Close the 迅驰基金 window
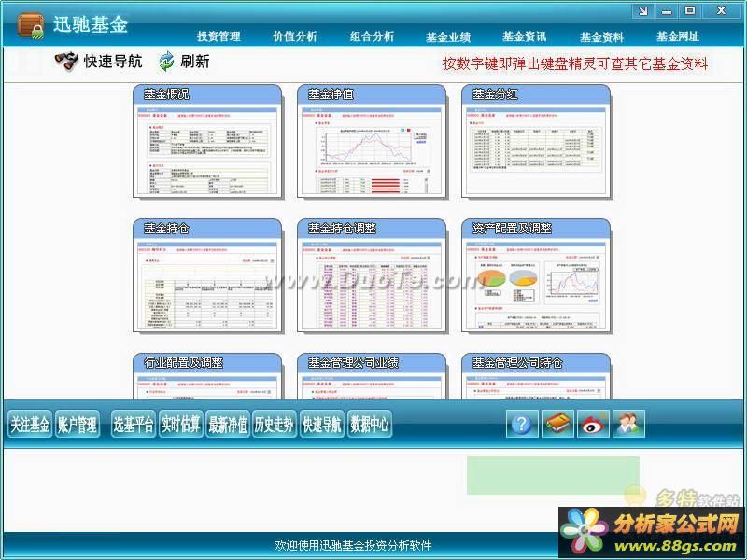The image size is (747, 560). [x=721, y=11]
